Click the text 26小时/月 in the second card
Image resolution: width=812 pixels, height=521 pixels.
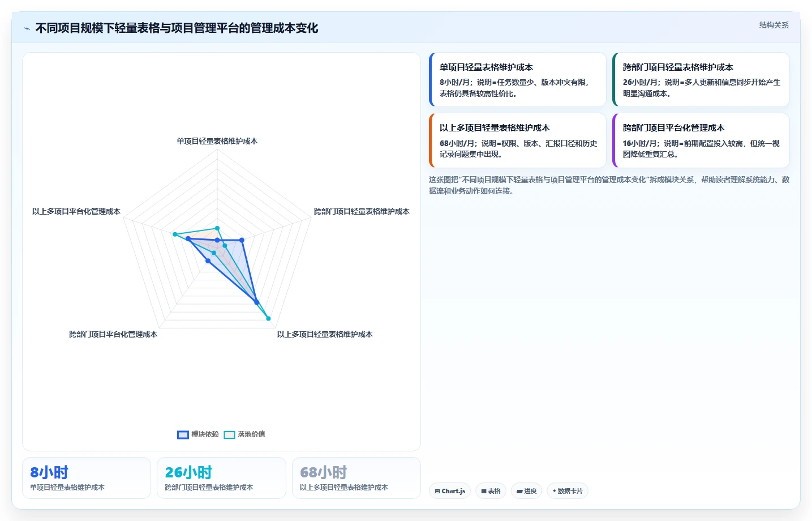pyautogui.click(x=641, y=82)
